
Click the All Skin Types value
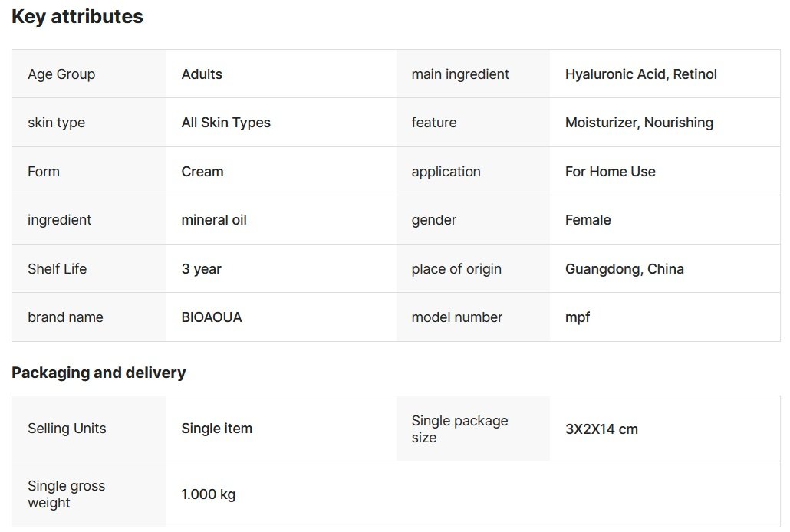click(225, 123)
